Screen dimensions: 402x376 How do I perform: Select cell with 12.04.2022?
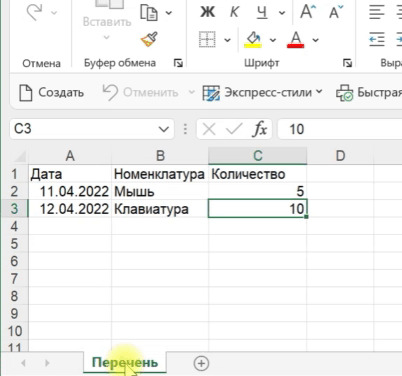tap(70, 209)
